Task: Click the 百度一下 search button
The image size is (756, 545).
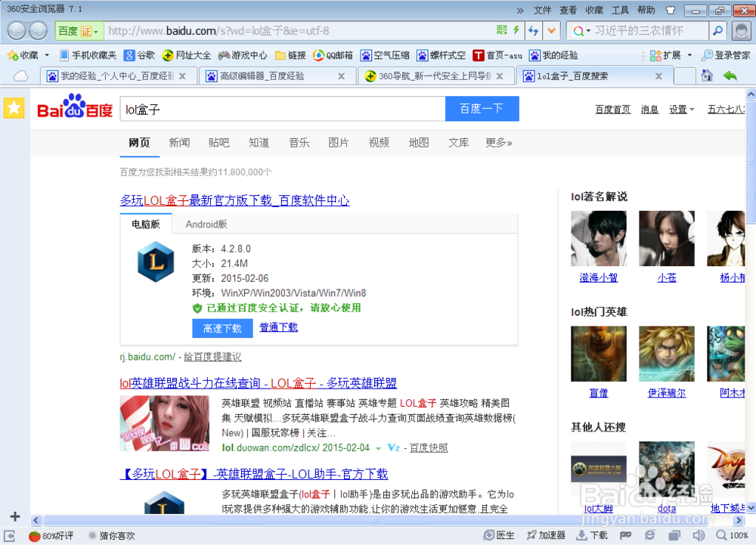Action: pyautogui.click(x=482, y=109)
